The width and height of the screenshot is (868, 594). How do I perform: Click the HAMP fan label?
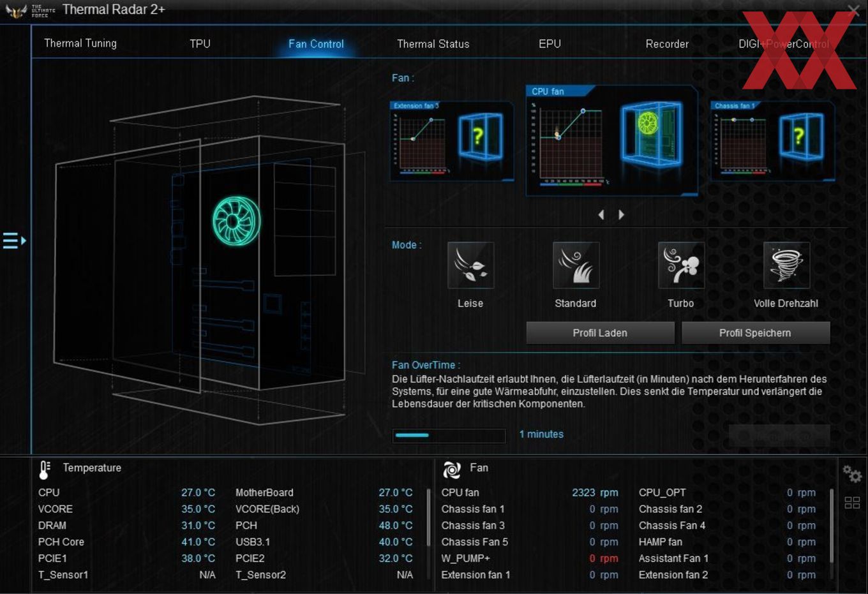point(661,542)
